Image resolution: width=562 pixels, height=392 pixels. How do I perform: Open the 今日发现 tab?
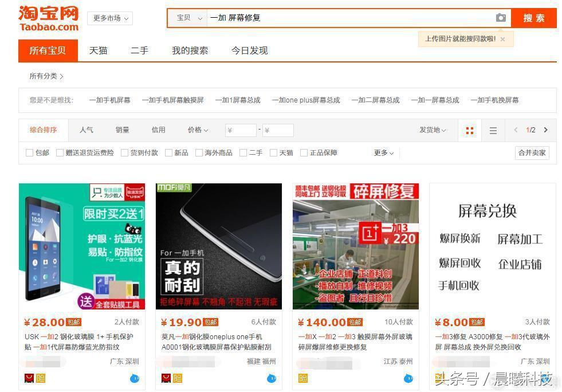[249, 50]
